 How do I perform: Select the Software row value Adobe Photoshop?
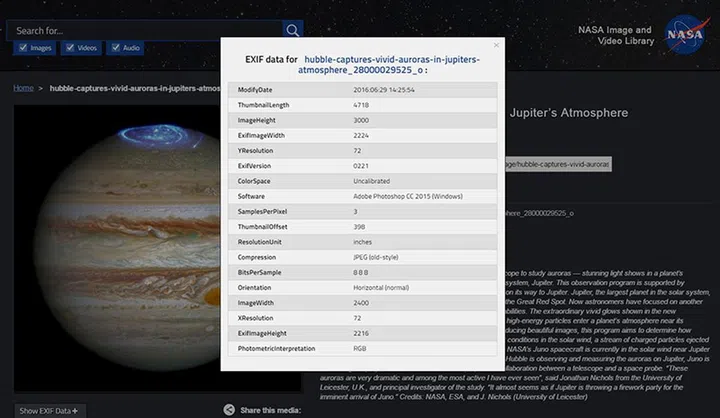pos(406,196)
